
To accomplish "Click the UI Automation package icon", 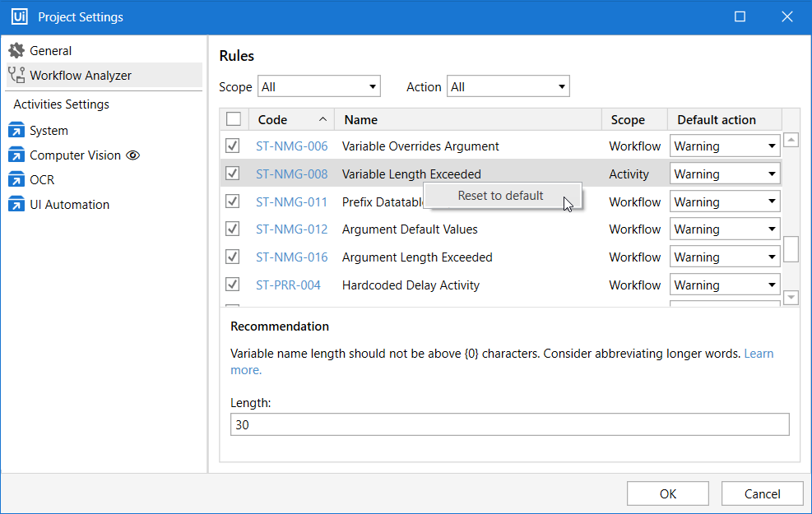I will point(16,205).
